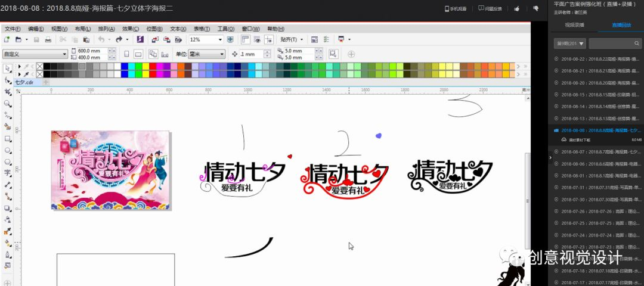This screenshot has height=286, width=644.
Task: Expand the redo history arrow
Action: 127,39
